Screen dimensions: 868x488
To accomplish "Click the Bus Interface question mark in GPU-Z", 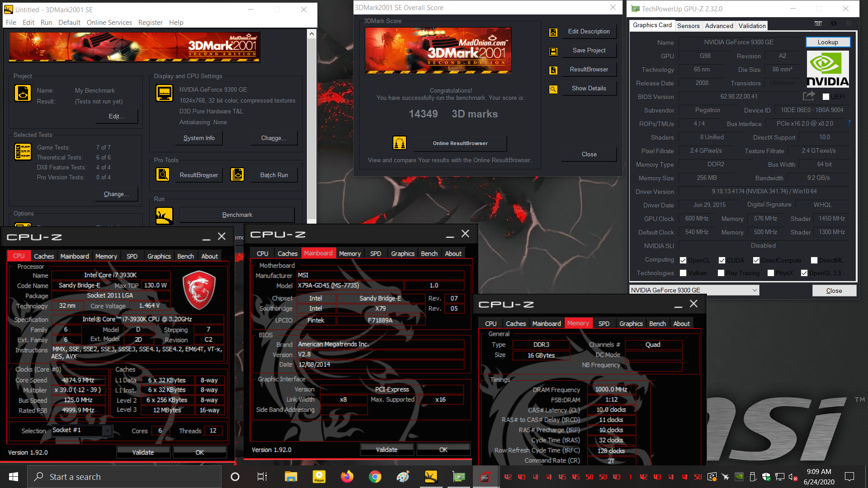I will click(849, 123).
